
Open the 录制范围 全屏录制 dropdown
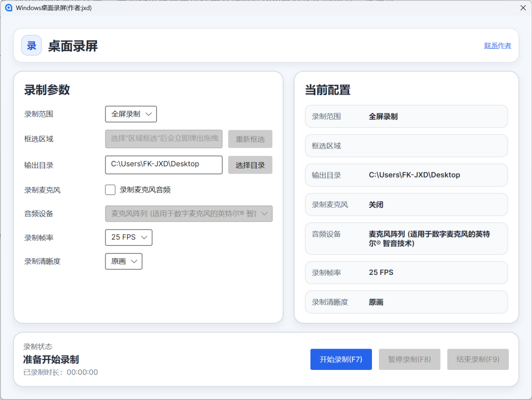pyautogui.click(x=131, y=114)
